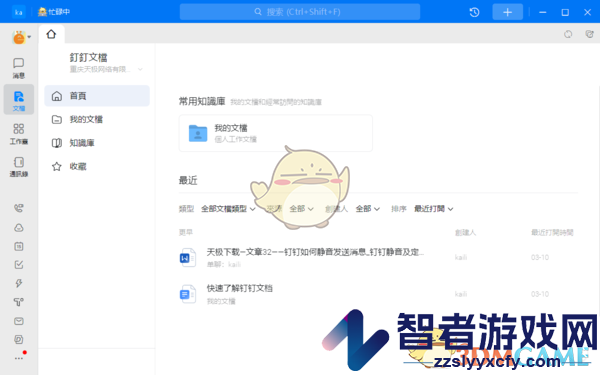Open the 快速了解钉钉文档 document
This screenshot has width=600, height=375.
(x=240, y=288)
